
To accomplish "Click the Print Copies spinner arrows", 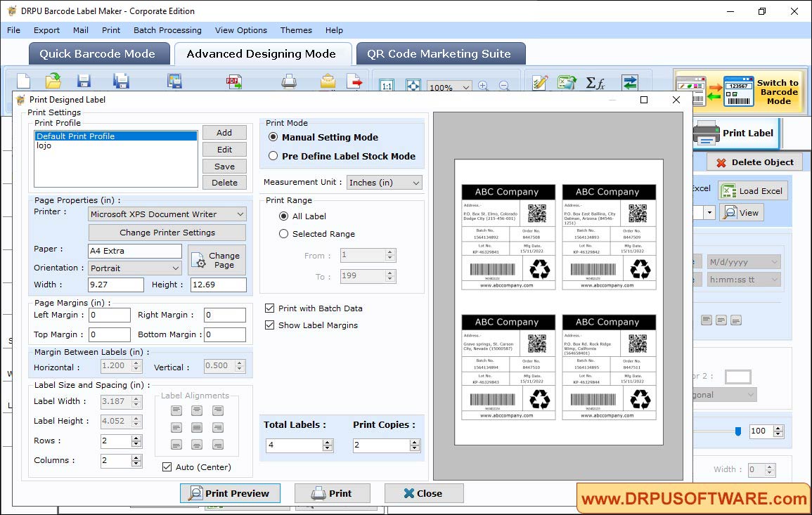I will (x=414, y=445).
